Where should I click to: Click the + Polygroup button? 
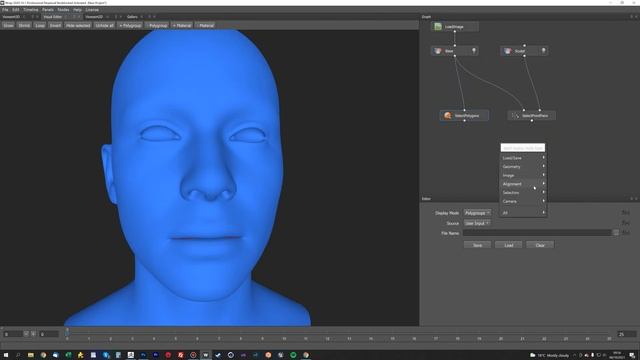130,25
